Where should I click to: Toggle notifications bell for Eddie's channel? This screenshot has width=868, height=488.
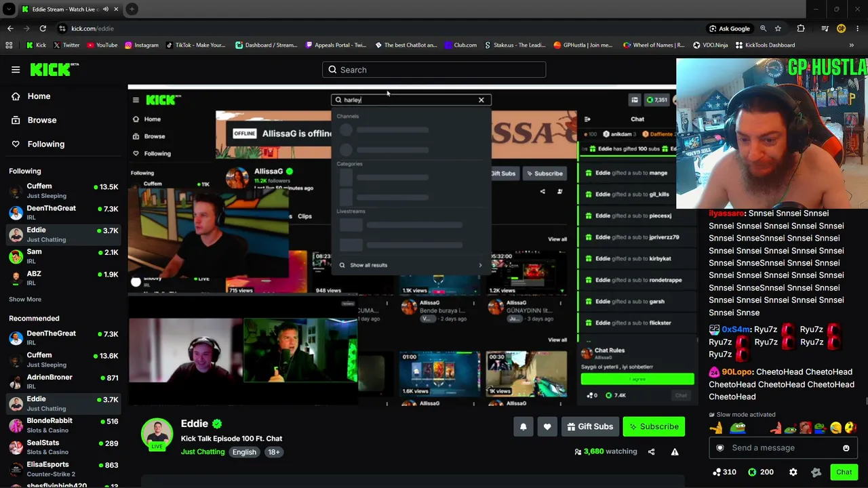[x=524, y=426]
